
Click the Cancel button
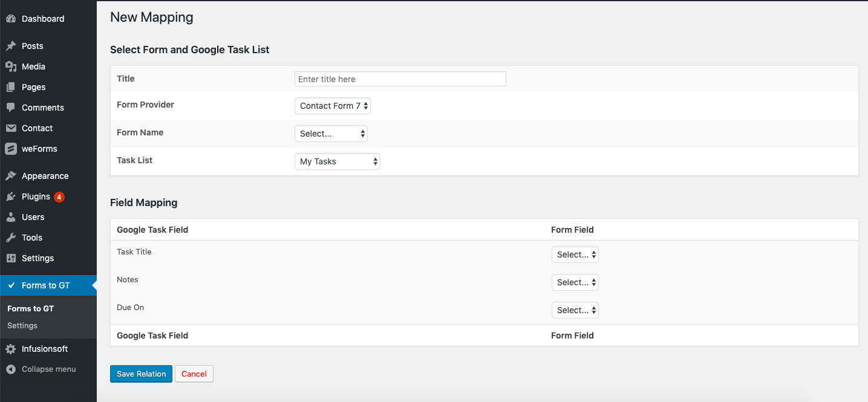coord(194,374)
